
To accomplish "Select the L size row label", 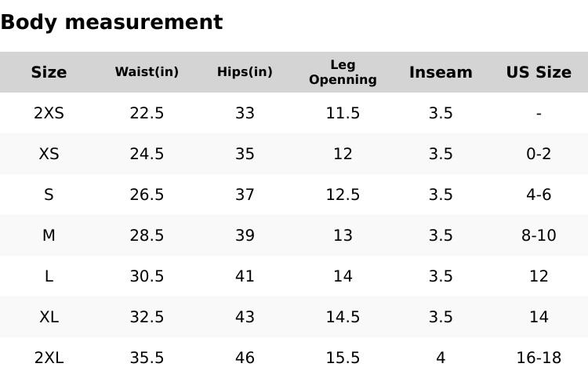I will [x=49, y=276].
